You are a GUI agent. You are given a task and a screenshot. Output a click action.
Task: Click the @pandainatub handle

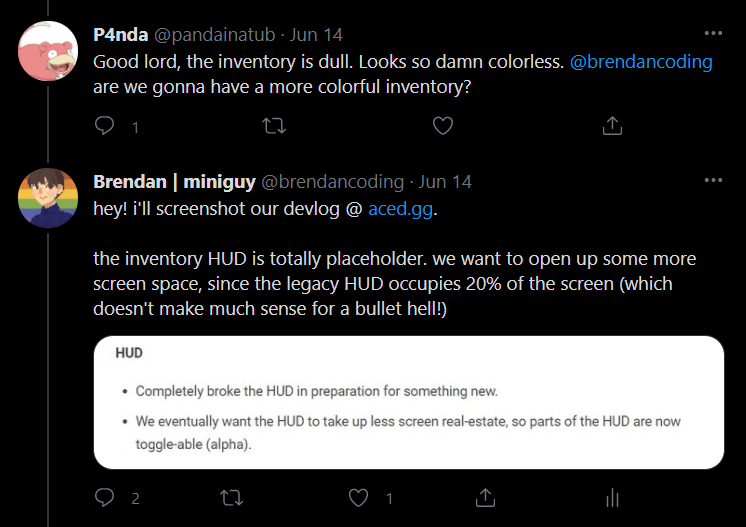pos(214,34)
